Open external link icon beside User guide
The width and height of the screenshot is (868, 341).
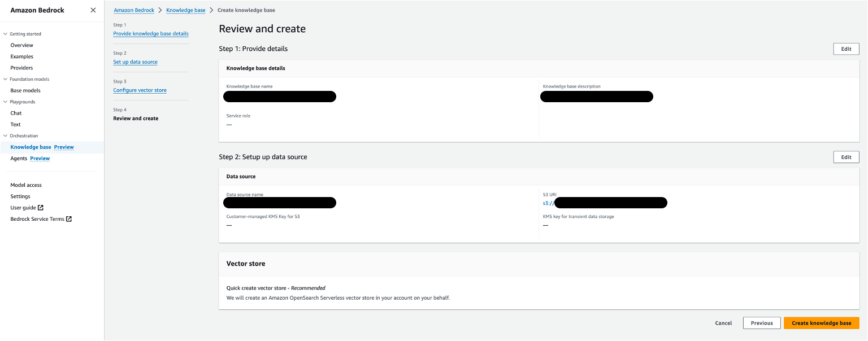[x=41, y=208]
